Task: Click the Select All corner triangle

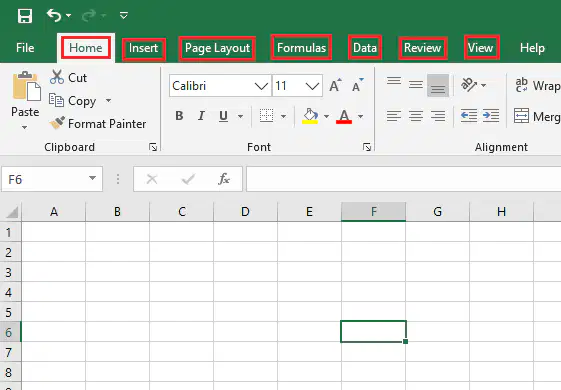Action: (x=12, y=212)
